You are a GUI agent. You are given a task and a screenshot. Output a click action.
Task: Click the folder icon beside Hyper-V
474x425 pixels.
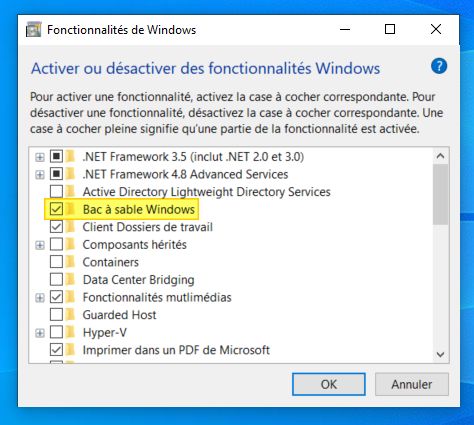click(70, 332)
